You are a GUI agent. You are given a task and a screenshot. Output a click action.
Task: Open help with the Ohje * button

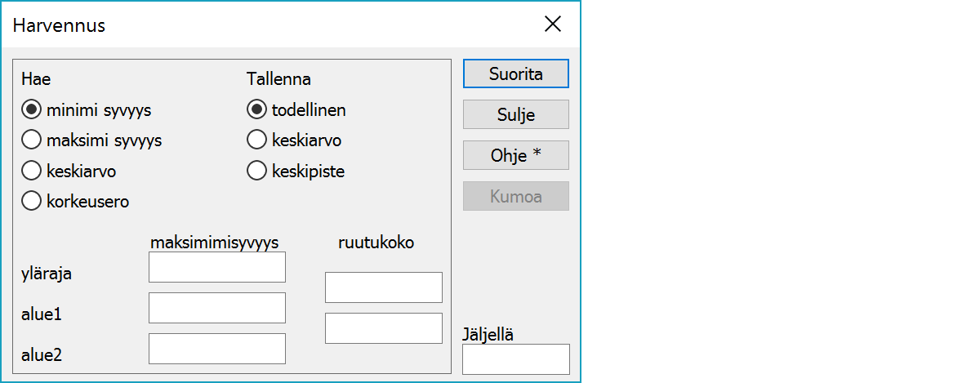515,155
